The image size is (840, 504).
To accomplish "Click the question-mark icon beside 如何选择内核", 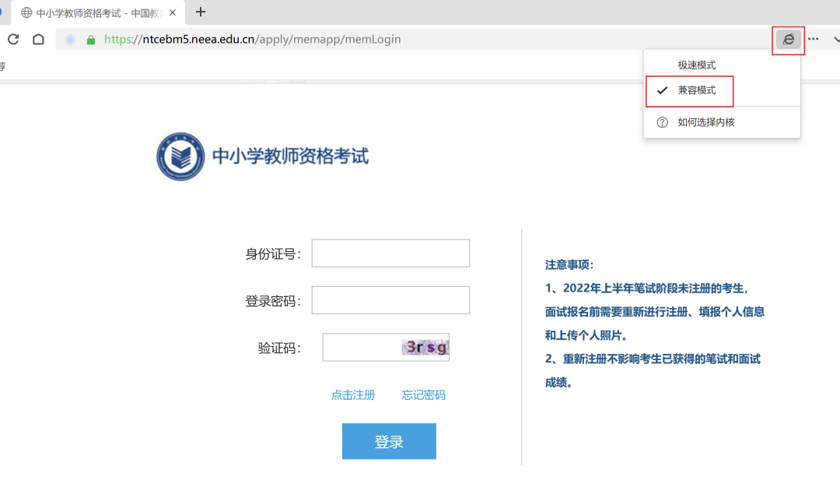I will coord(662,122).
